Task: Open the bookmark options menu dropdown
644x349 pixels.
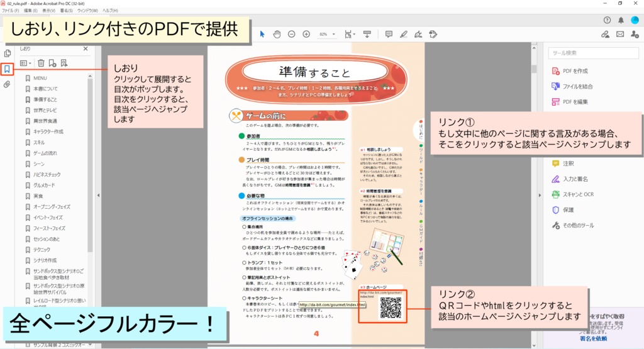Action: (25, 64)
